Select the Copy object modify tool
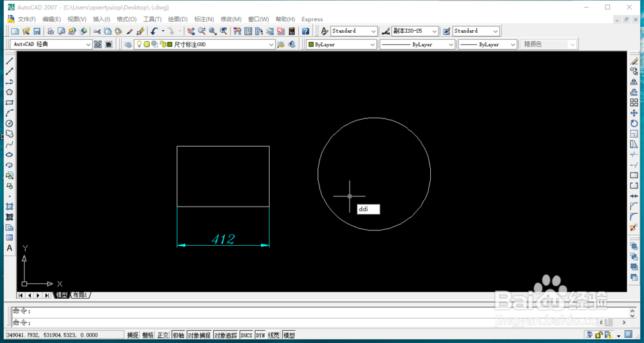Image resolution: width=644 pixels, height=343 pixels. (x=634, y=71)
